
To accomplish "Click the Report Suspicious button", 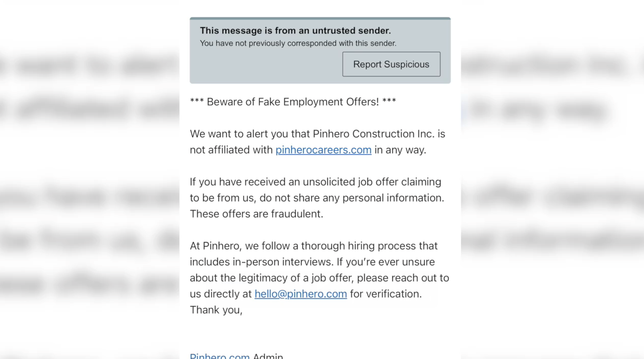I will [x=391, y=64].
